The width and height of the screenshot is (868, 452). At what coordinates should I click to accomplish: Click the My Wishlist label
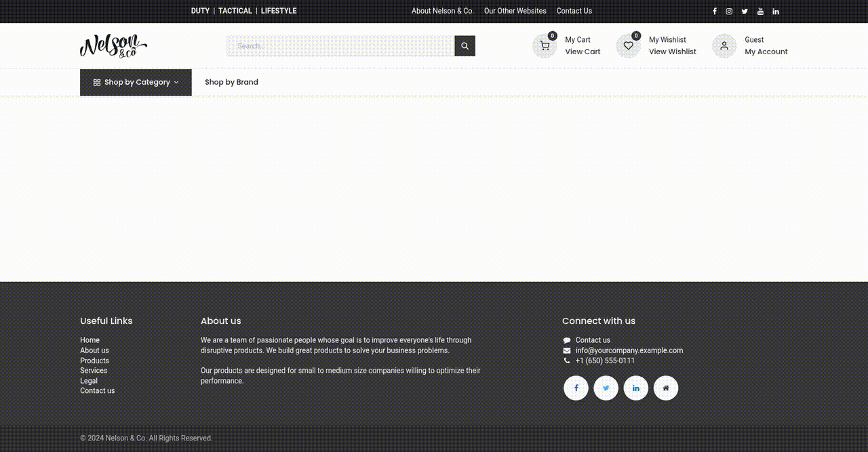(x=667, y=40)
